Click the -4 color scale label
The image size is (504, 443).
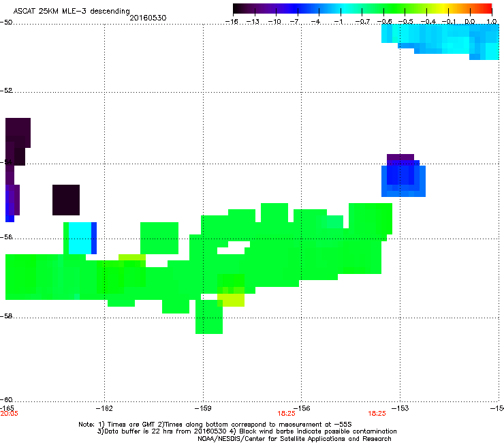(x=315, y=22)
